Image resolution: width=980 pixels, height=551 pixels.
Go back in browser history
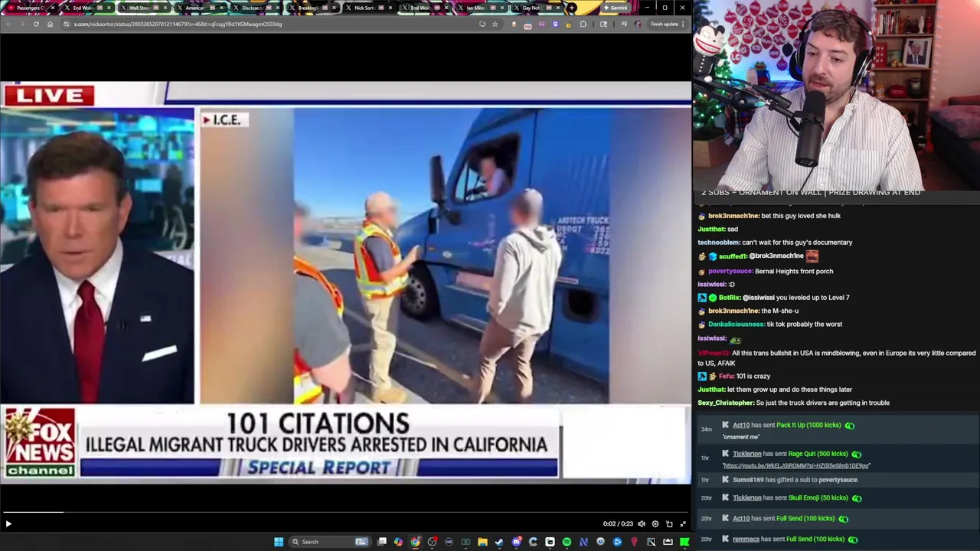point(8,24)
